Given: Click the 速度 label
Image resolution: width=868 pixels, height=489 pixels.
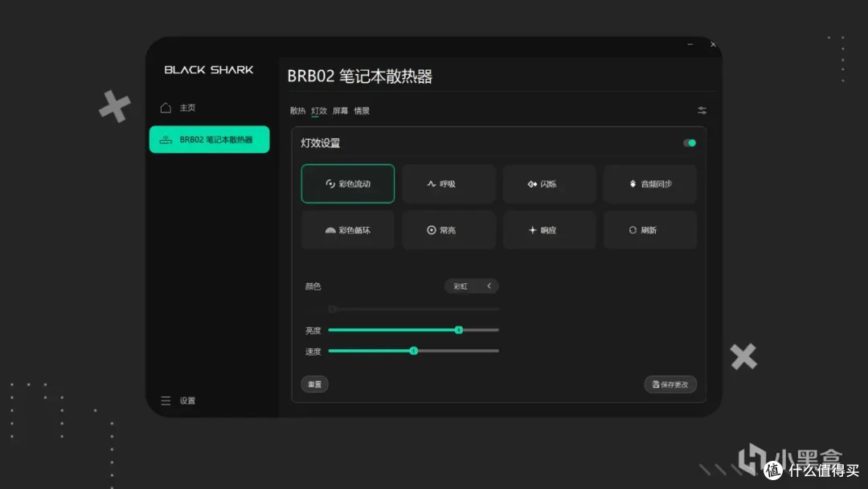Looking at the screenshot, I should click(313, 351).
